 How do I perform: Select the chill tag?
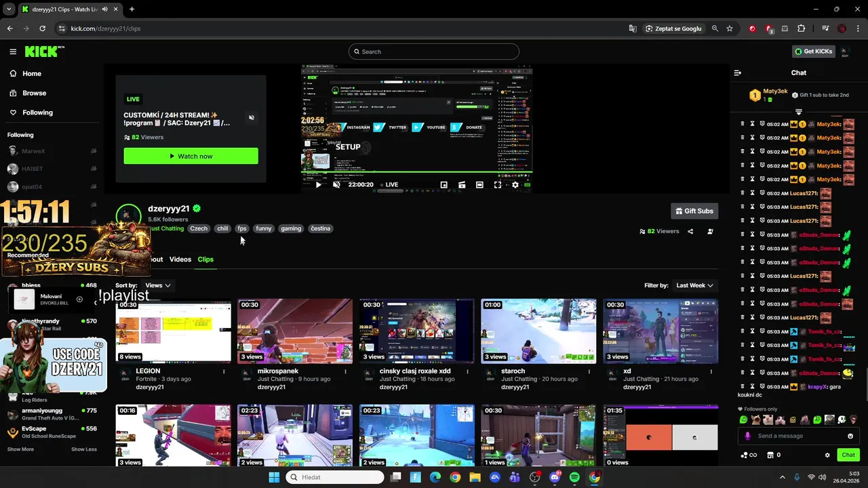pyautogui.click(x=222, y=228)
